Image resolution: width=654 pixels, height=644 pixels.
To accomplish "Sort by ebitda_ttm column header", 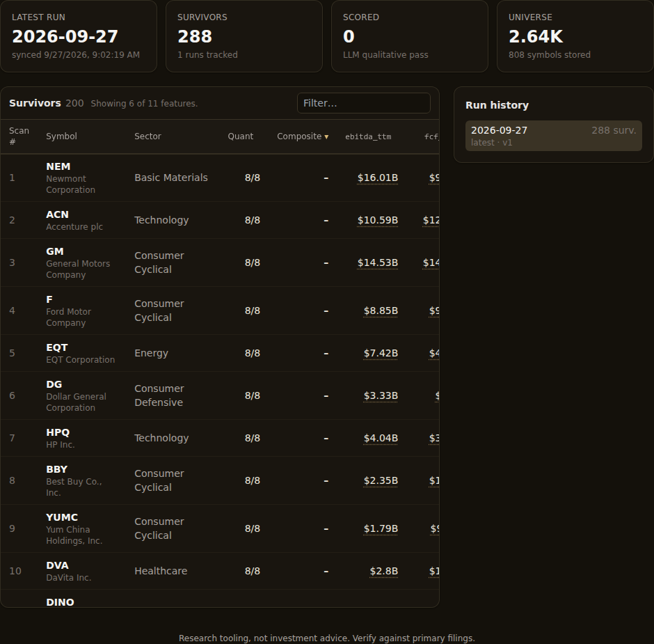I will (x=368, y=136).
